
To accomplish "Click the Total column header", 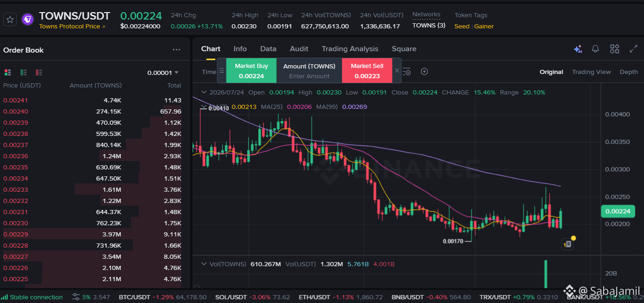I will [174, 85].
